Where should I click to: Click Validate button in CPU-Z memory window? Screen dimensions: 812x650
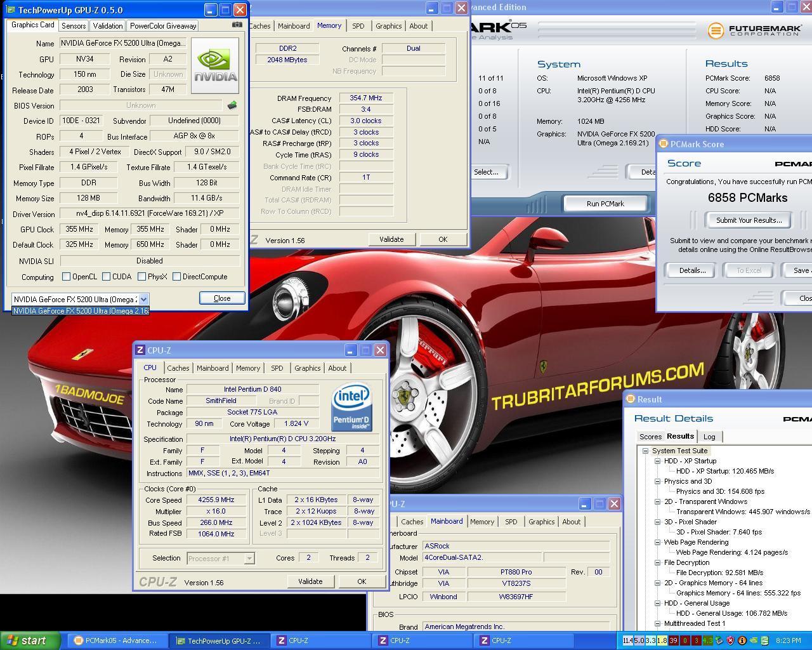[x=391, y=239]
